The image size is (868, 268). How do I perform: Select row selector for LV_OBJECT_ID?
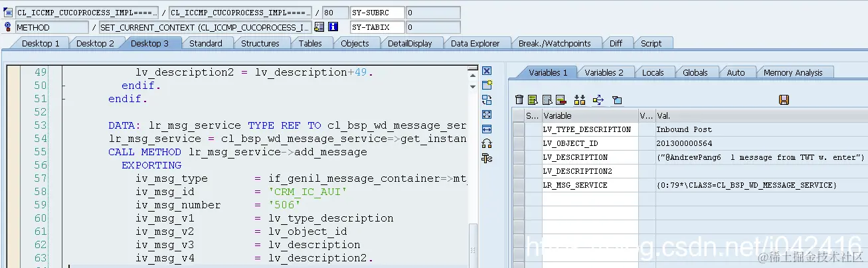coord(518,143)
